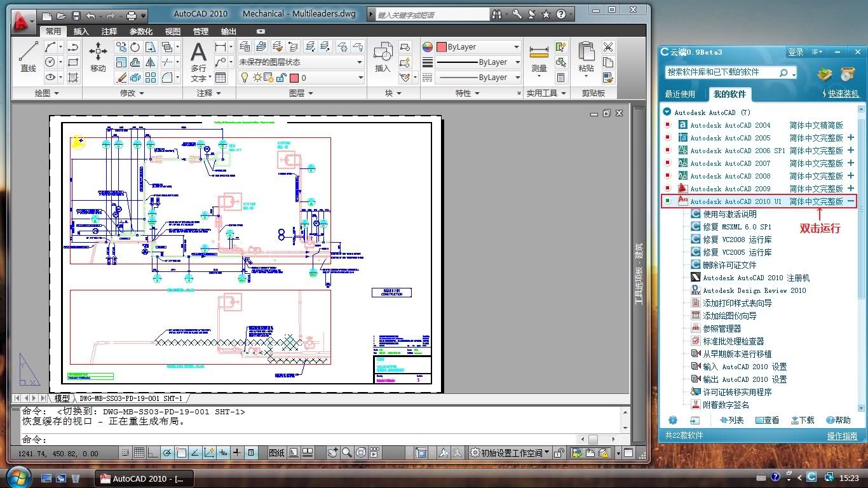Click the pink ByLayer object color swatch
868x488 pixels.
[x=441, y=47]
